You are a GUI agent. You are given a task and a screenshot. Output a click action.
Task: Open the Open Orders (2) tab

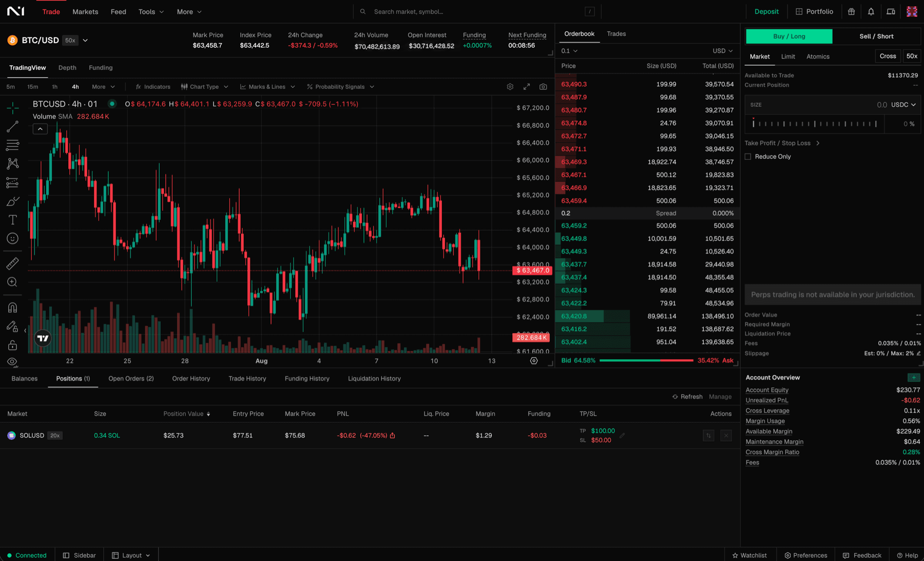pos(131,379)
